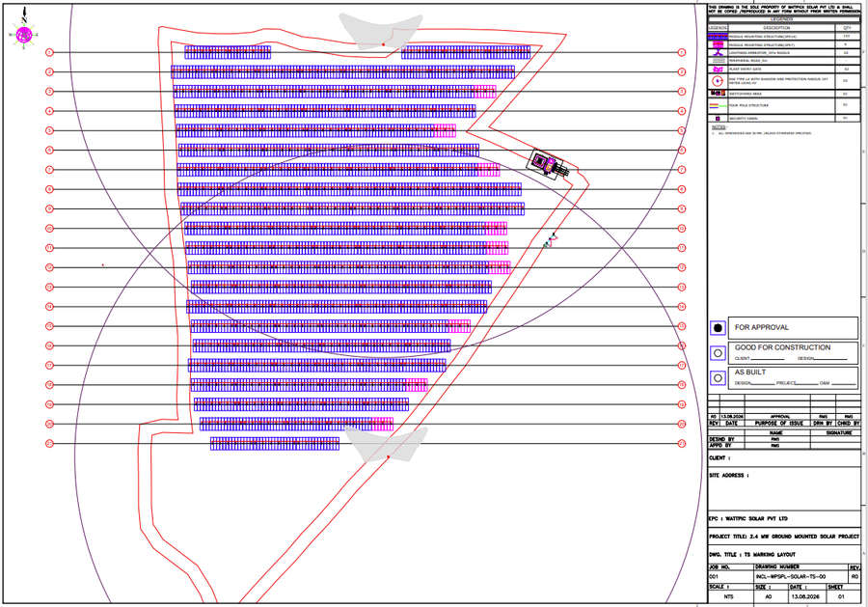
Task: Select the gray entry gate shape at the bottom boundary
Action: tap(387, 444)
